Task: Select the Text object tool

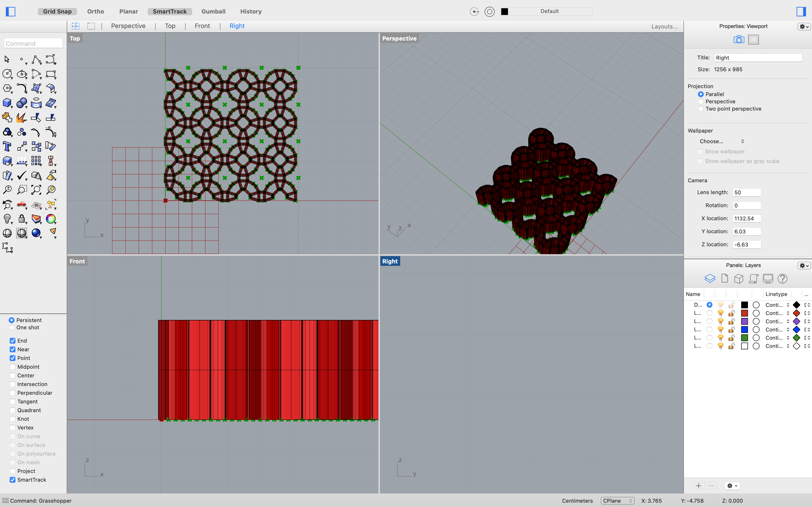Action: (7, 147)
